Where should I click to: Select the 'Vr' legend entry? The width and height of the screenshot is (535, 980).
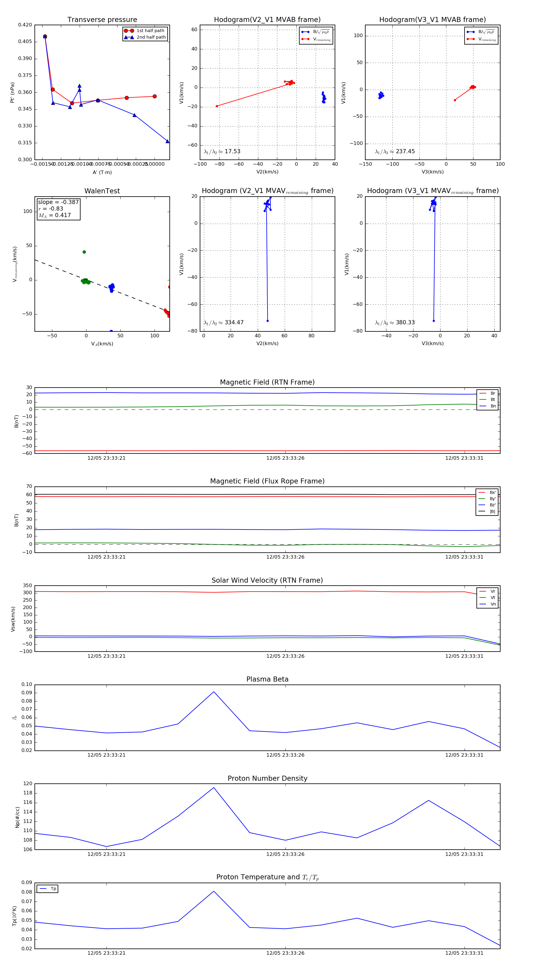point(487,592)
